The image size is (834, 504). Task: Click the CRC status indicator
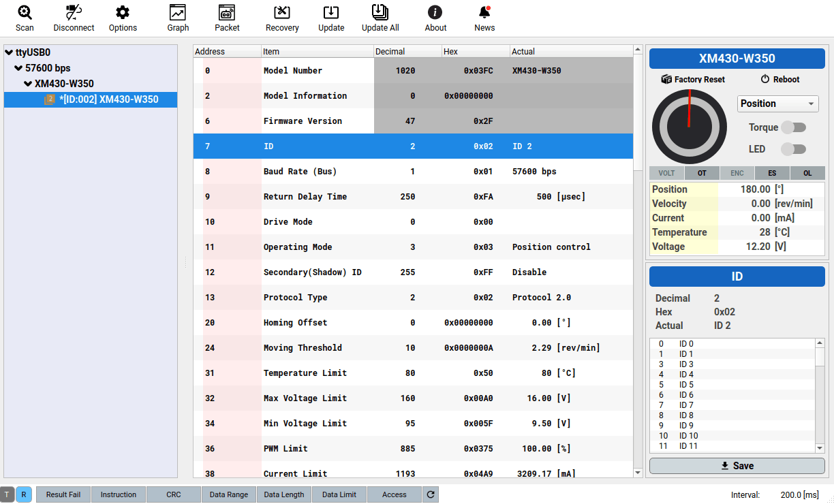174,494
